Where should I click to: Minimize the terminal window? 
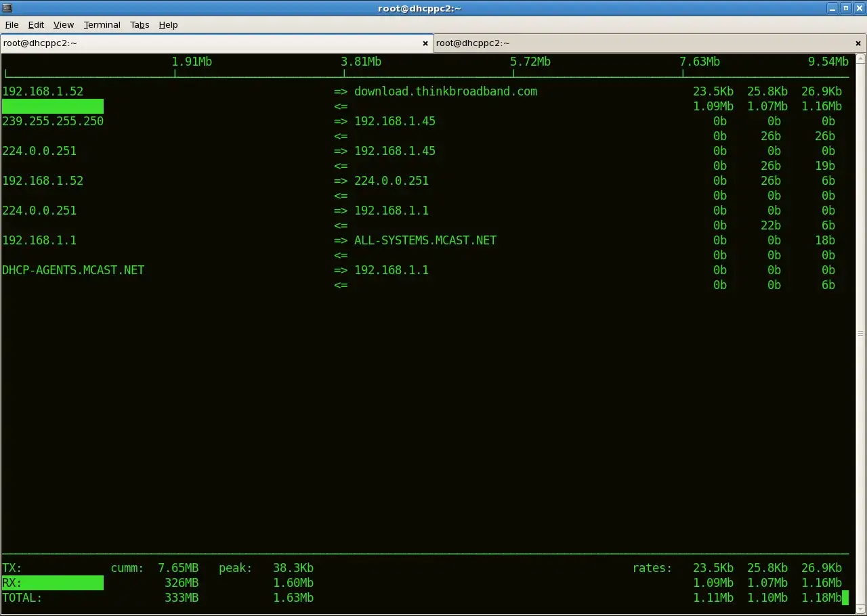tap(832, 8)
